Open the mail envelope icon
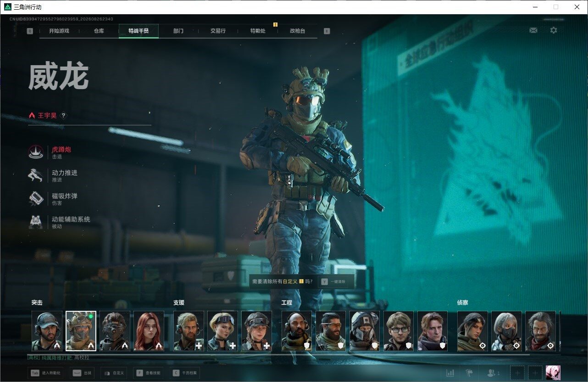 [x=533, y=30]
